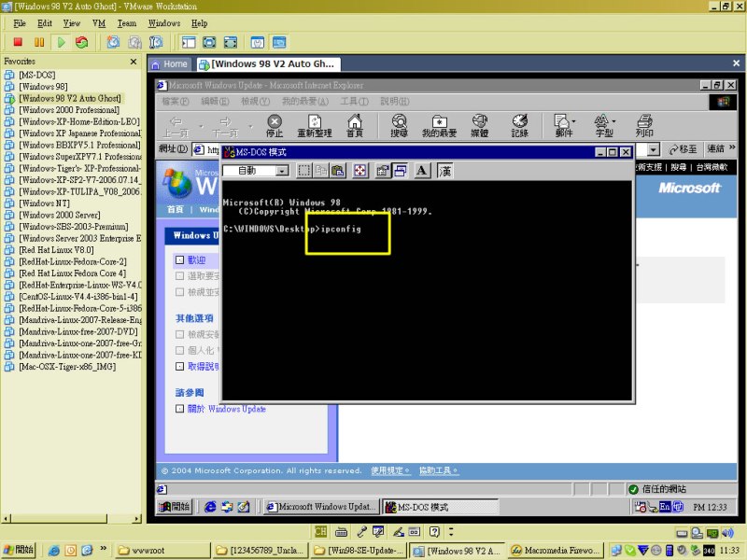Open the snapshot manager icon in the VMware toolbar

[x=156, y=42]
